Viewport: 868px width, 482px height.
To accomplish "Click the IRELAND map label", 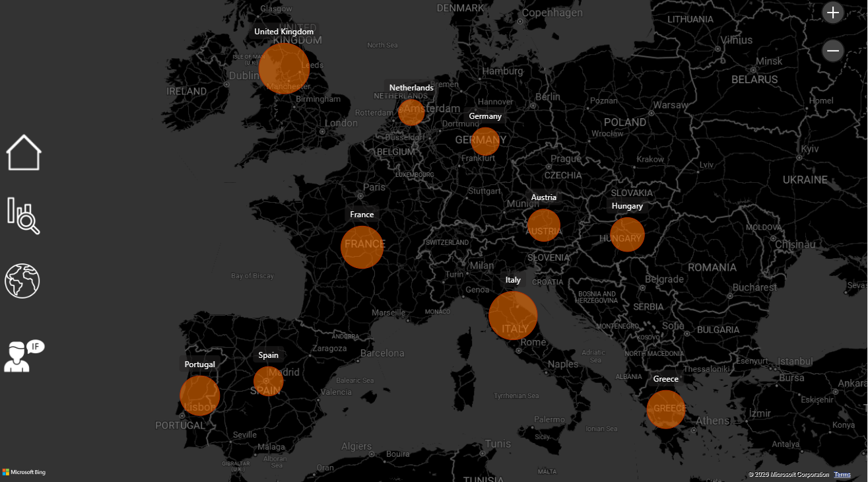I will click(x=186, y=91).
